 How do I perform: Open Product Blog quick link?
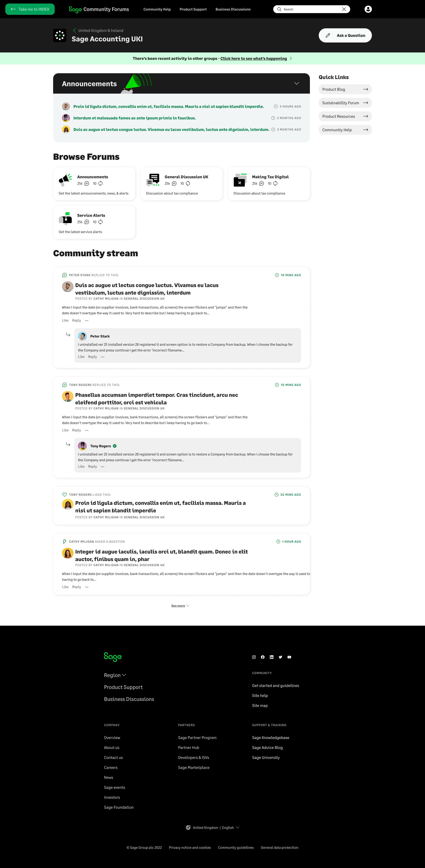tap(345, 89)
